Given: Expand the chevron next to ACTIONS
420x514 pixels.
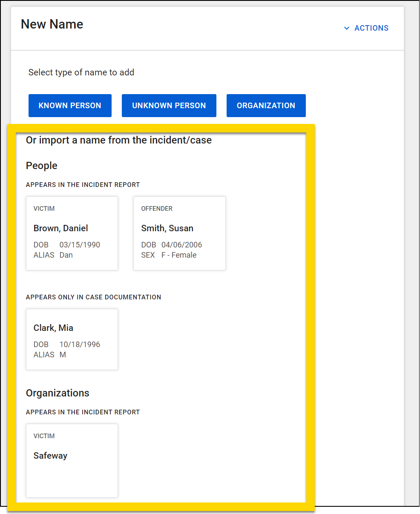Looking at the screenshot, I should click(346, 28).
